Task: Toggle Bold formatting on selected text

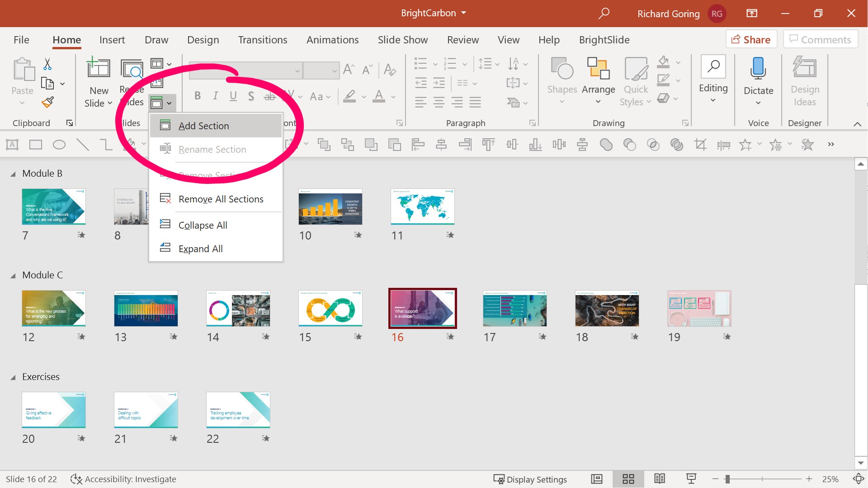Action: point(198,96)
